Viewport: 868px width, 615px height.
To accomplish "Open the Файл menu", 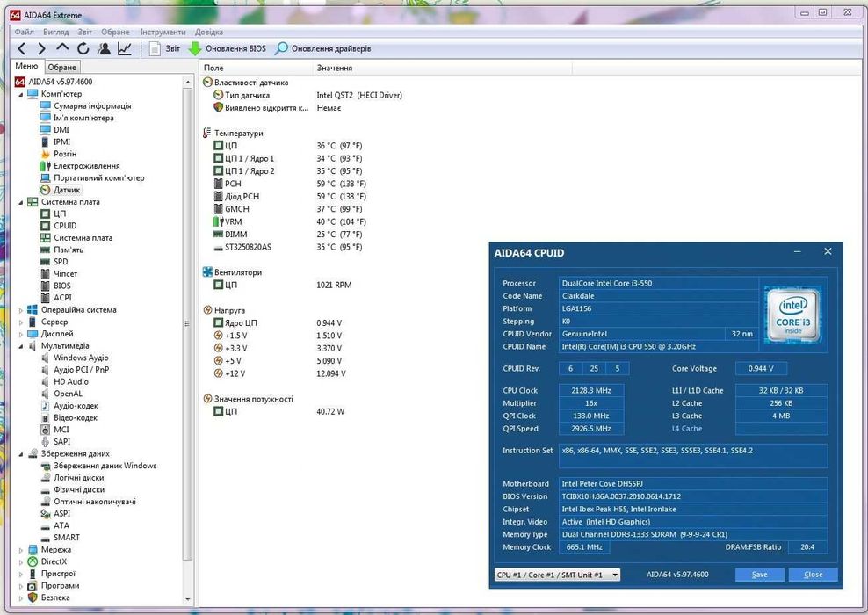I will [25, 33].
